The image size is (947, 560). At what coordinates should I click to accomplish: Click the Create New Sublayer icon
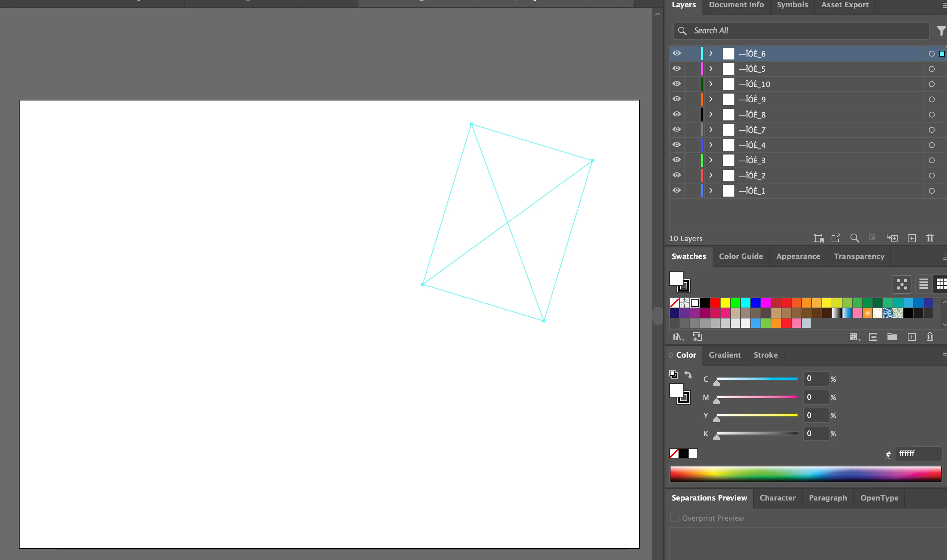pos(892,238)
